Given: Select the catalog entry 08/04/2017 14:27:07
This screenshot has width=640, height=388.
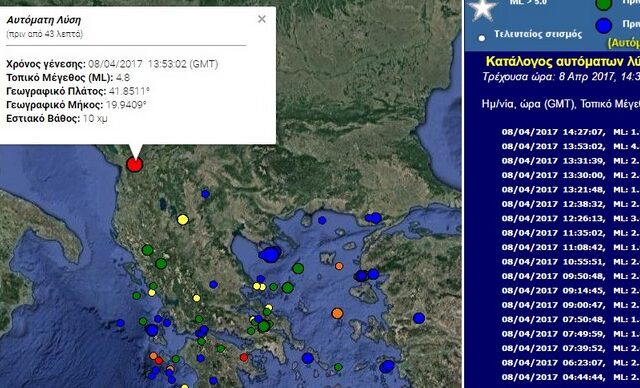Looking at the screenshot, I should pos(571,132).
